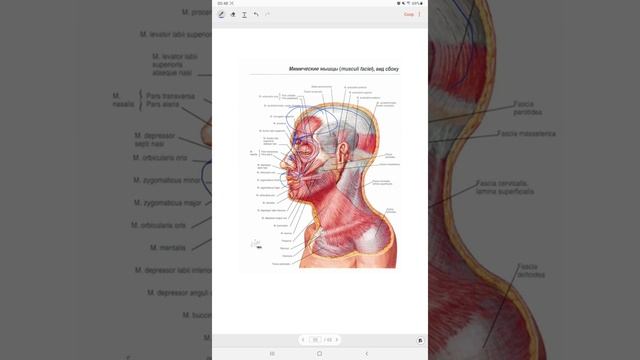The width and height of the screenshot is (640, 360).
Task: Undo the last annotation
Action: 256,14
